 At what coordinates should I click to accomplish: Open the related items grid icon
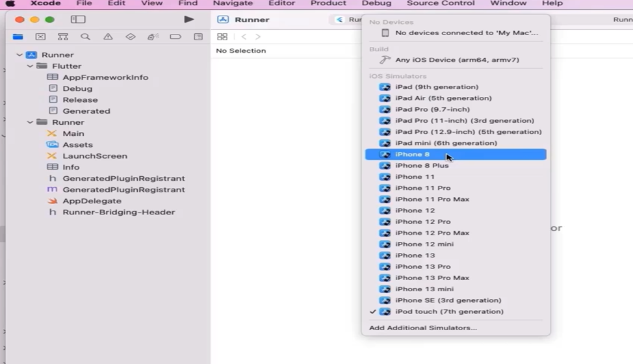click(x=222, y=36)
